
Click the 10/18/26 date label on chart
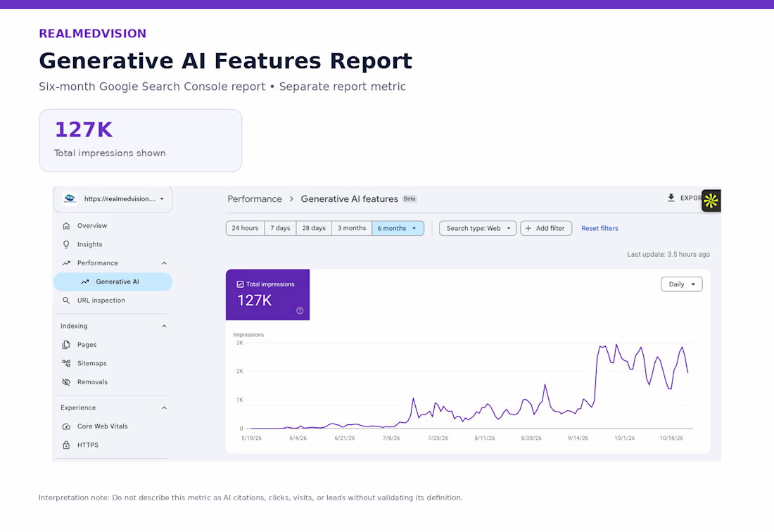(671, 438)
